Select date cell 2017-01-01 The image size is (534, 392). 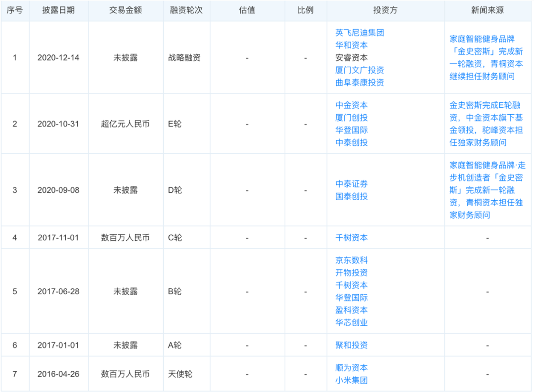coord(58,346)
